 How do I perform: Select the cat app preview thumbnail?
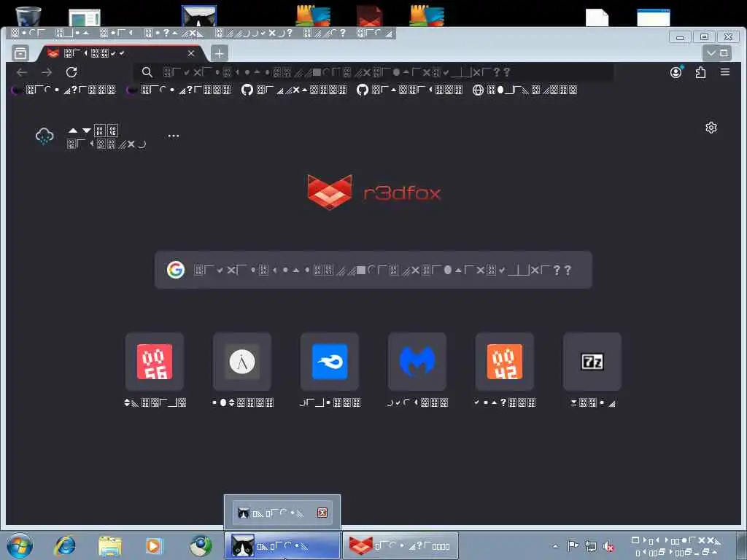[x=282, y=513]
